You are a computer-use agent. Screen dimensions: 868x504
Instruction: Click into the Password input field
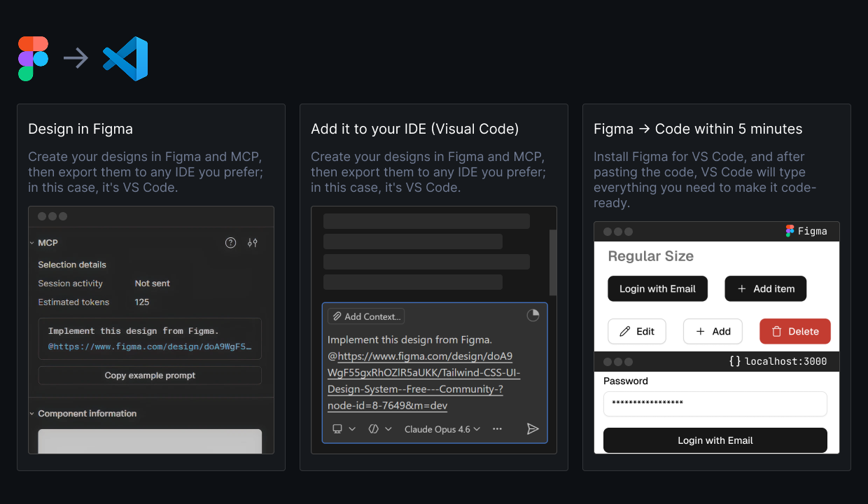pyautogui.click(x=715, y=404)
